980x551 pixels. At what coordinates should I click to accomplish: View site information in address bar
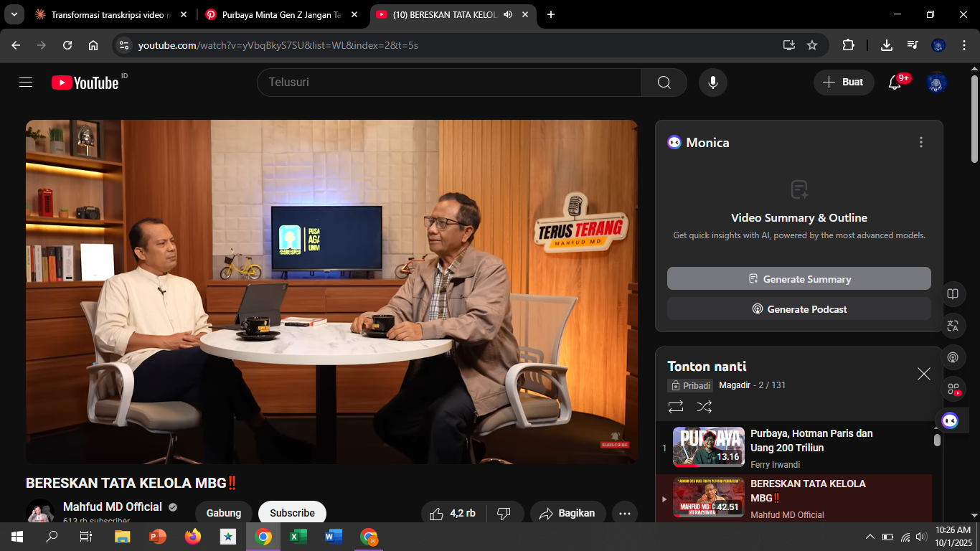(124, 45)
